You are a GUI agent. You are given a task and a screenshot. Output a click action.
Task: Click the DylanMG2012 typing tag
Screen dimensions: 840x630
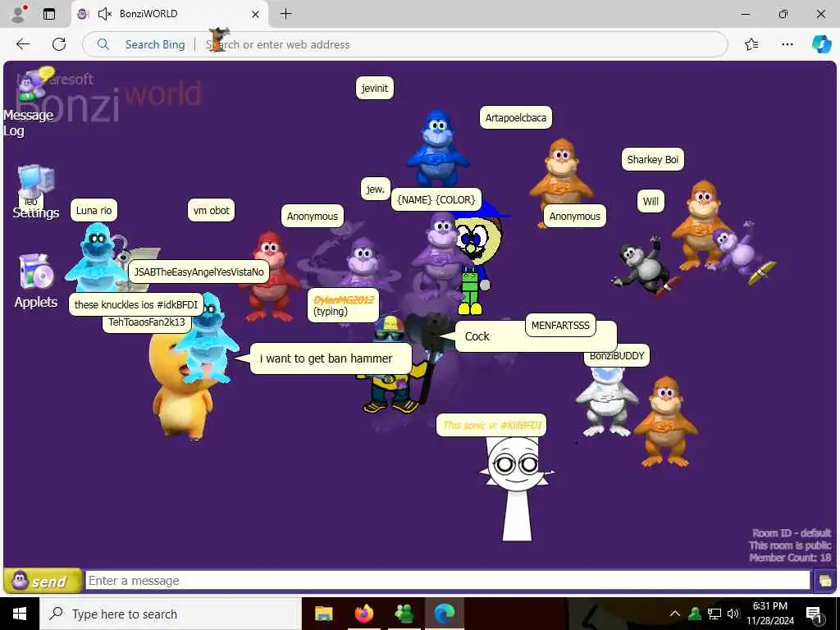[343, 305]
